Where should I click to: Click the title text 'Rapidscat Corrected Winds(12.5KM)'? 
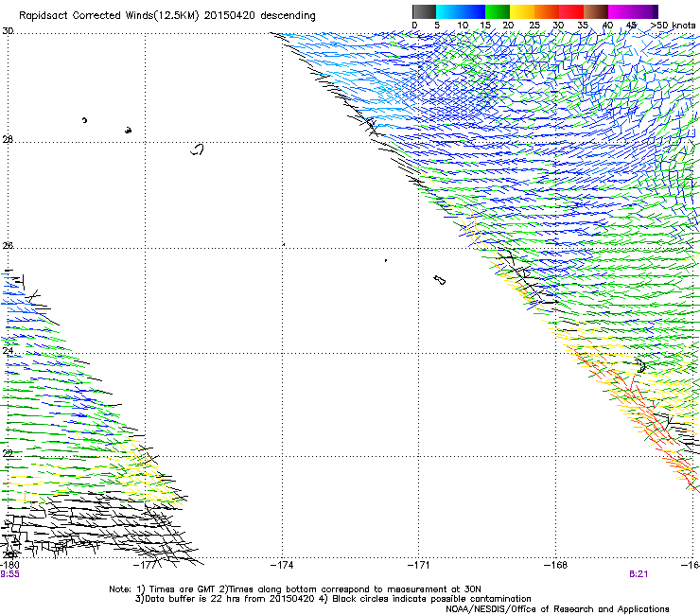[109, 16]
